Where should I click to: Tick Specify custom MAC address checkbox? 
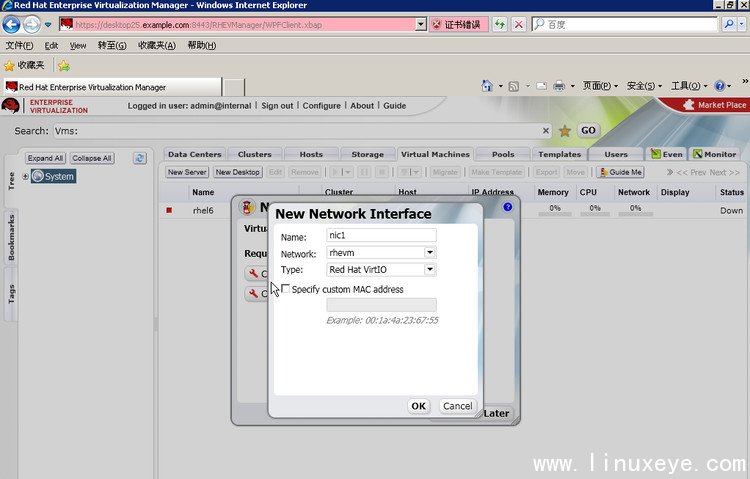click(286, 289)
